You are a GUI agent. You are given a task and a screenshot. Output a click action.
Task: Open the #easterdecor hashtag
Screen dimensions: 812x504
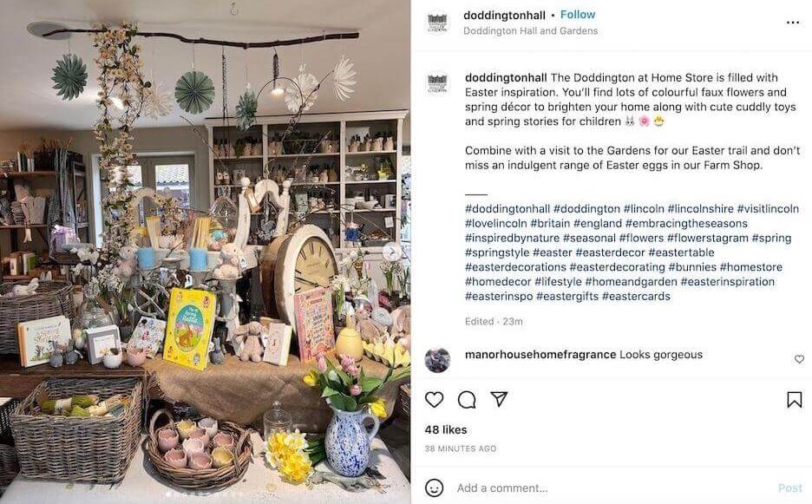tap(610, 252)
